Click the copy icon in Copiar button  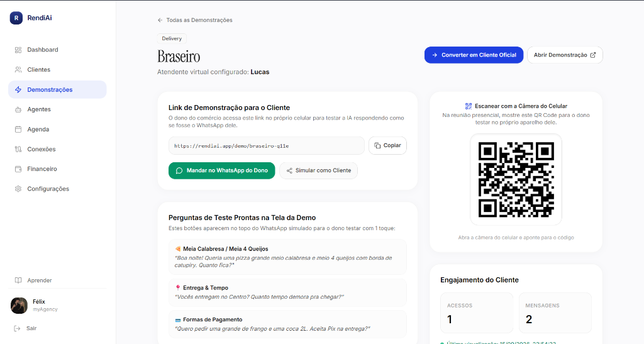click(377, 146)
